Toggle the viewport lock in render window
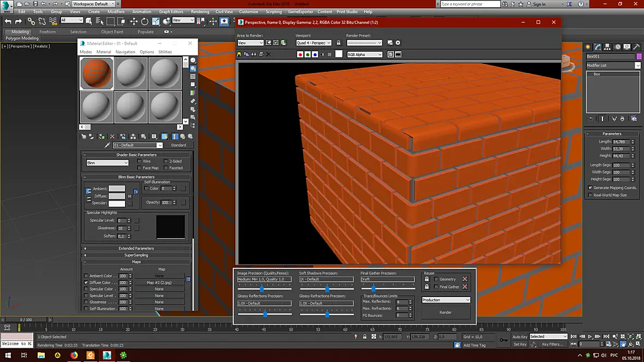Screen dimensions: 644x362 pyautogui.click(x=338, y=43)
